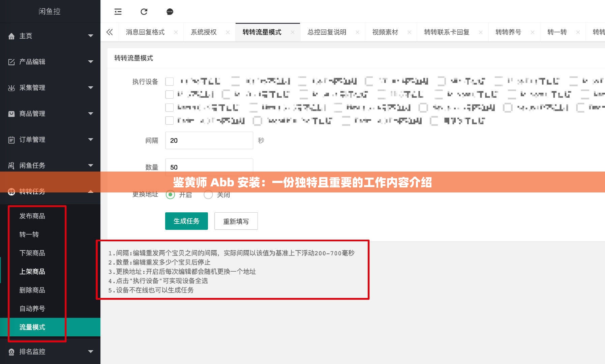605x364 pixels.
Task: Expand the 产品编辑 menu arrow
Action: pyautogui.click(x=91, y=62)
